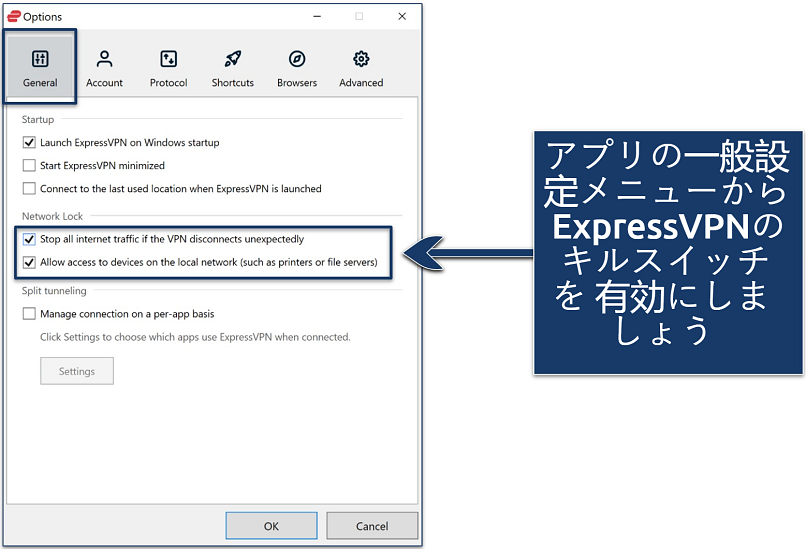Click the 'Click Settings to choose which apps' hint
Image resolution: width=806 pixels, height=549 pixels.
pos(195,337)
